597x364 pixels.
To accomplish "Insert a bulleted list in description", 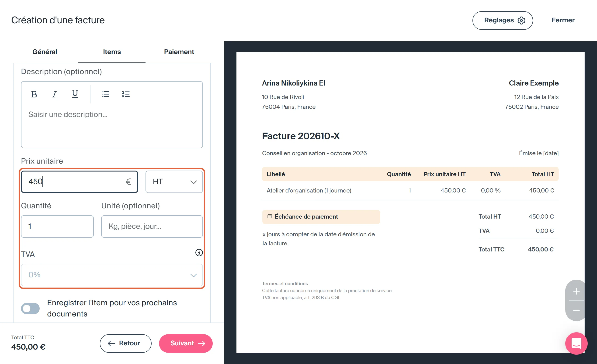I will 105,94.
